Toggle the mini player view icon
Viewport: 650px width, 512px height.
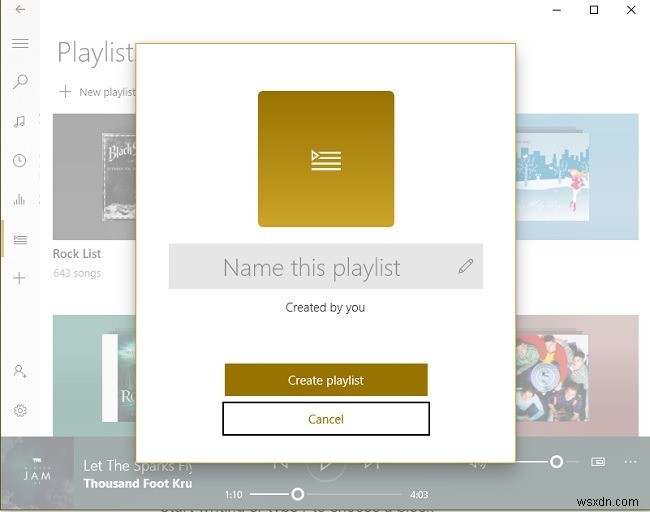(x=598, y=461)
